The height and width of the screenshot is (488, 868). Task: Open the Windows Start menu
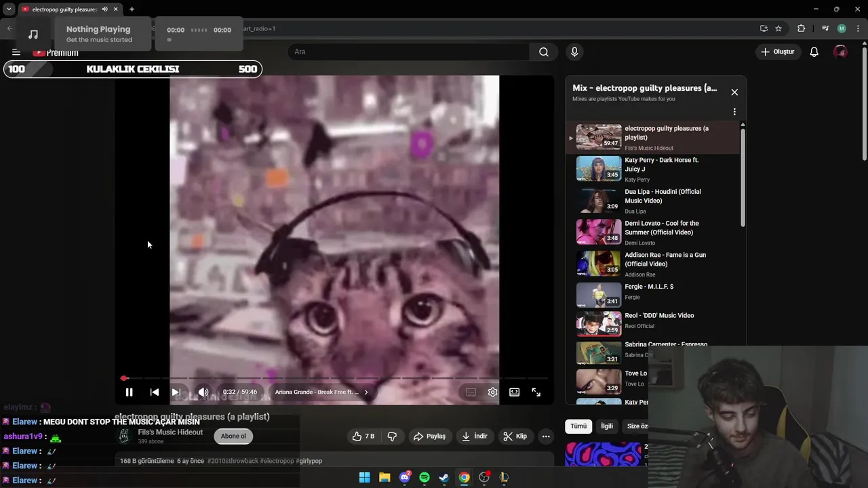point(364,477)
